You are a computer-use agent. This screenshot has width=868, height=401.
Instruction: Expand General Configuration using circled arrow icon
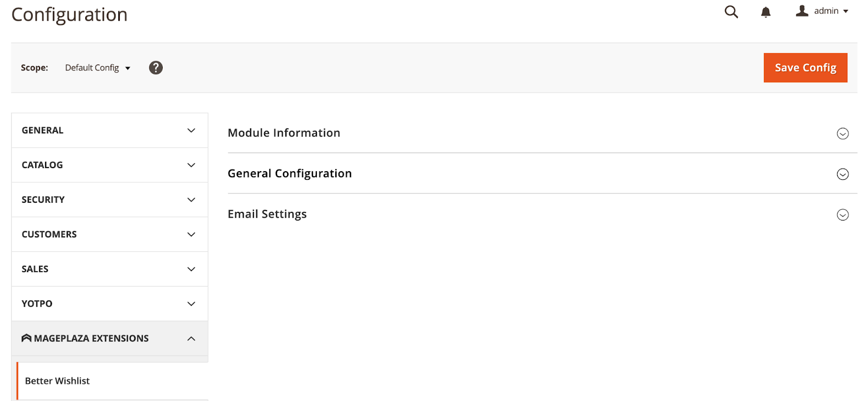(x=843, y=174)
